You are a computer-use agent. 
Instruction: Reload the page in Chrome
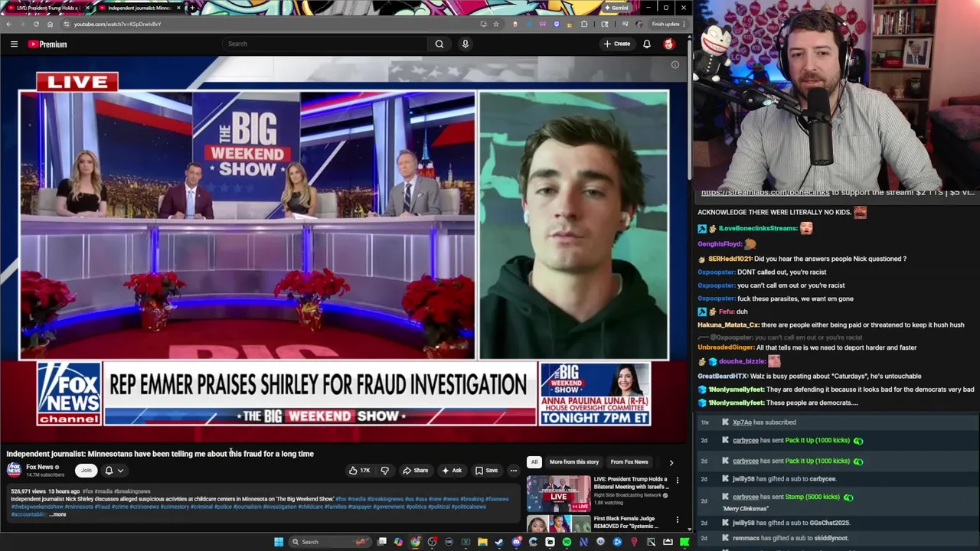36,24
